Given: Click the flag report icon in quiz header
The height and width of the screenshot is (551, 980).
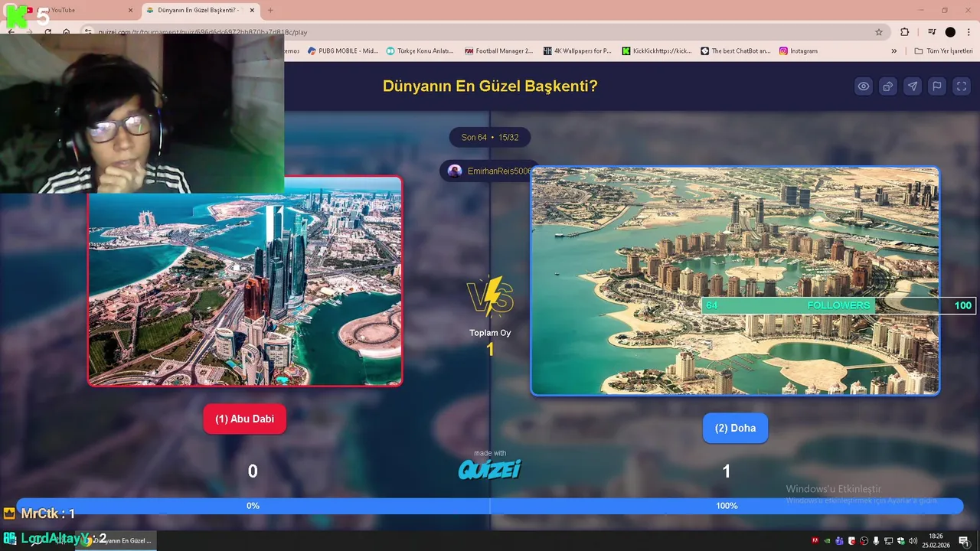Looking at the screenshot, I should coord(937,86).
